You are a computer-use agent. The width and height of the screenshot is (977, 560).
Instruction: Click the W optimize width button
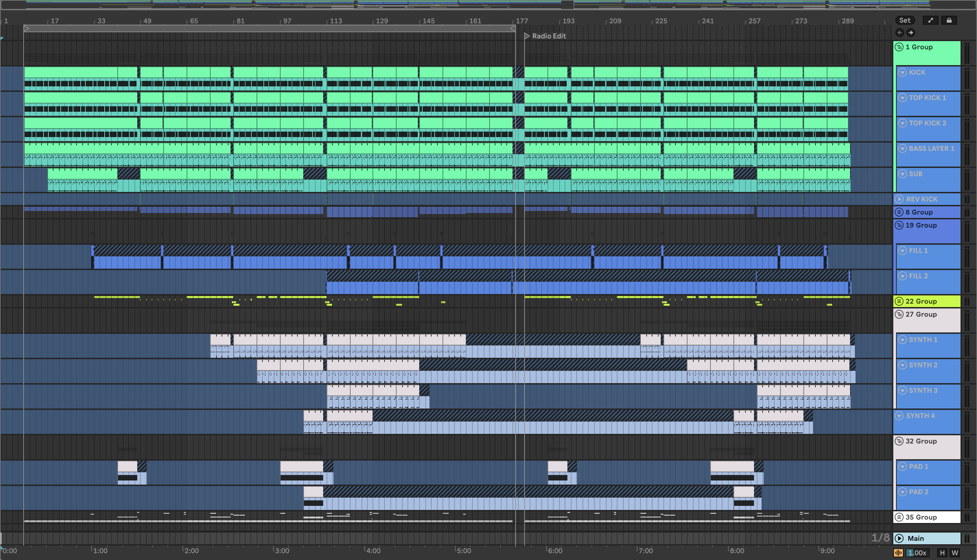coord(955,553)
